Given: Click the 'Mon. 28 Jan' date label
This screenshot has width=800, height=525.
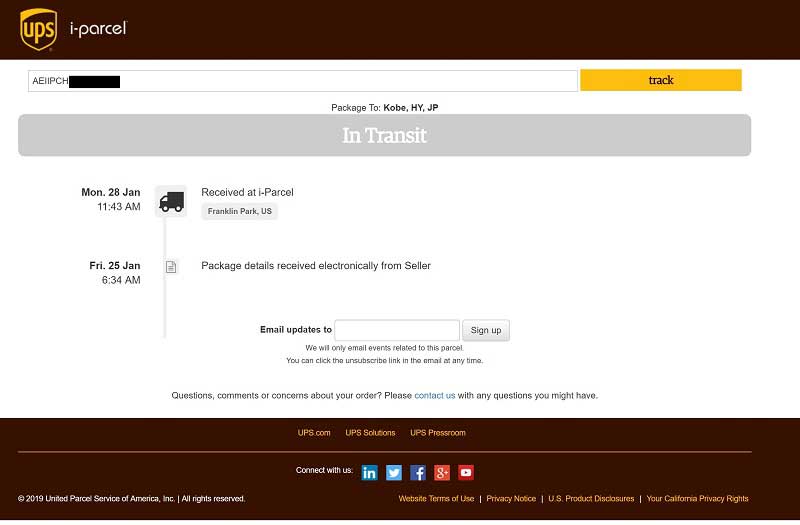Looking at the screenshot, I should pyautogui.click(x=111, y=192).
